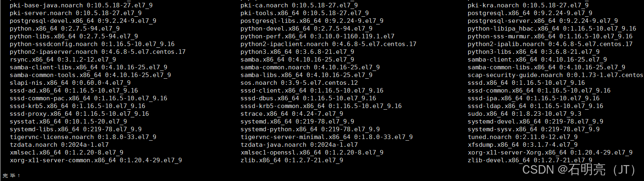Click the pki-base-java.noarch package line
644x181 pixels.
pyautogui.click(x=81, y=5)
